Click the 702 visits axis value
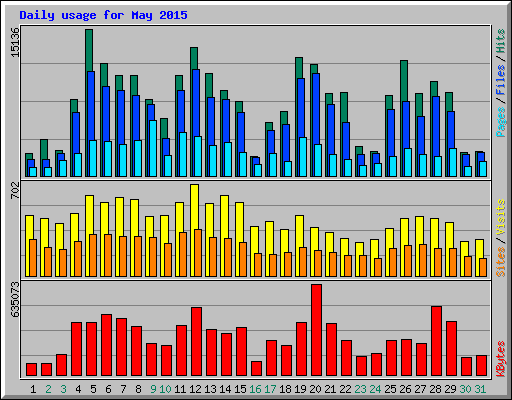The image size is (512, 400). click(x=15, y=190)
